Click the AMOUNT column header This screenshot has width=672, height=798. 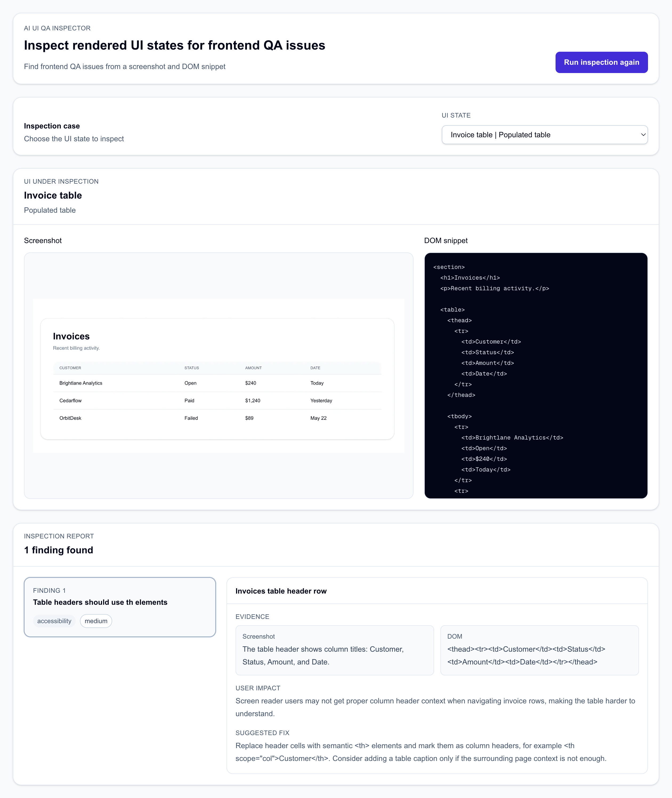253,368
